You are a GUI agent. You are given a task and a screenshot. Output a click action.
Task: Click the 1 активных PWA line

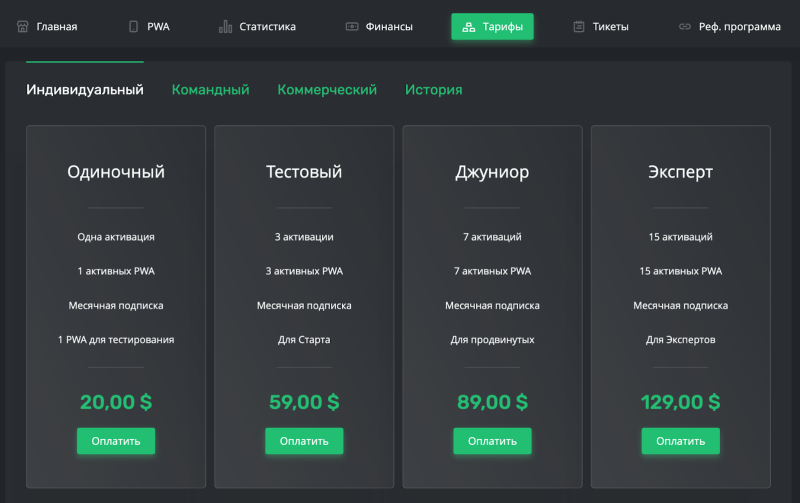click(116, 271)
